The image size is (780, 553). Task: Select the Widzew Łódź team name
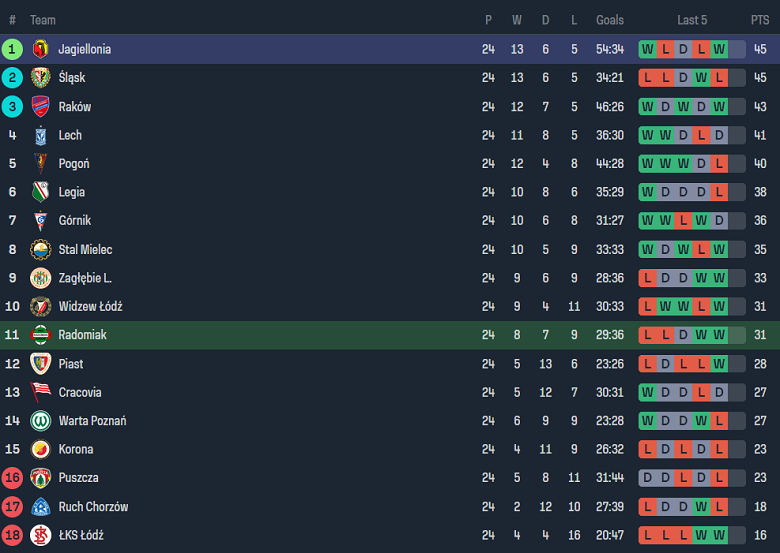click(90, 307)
